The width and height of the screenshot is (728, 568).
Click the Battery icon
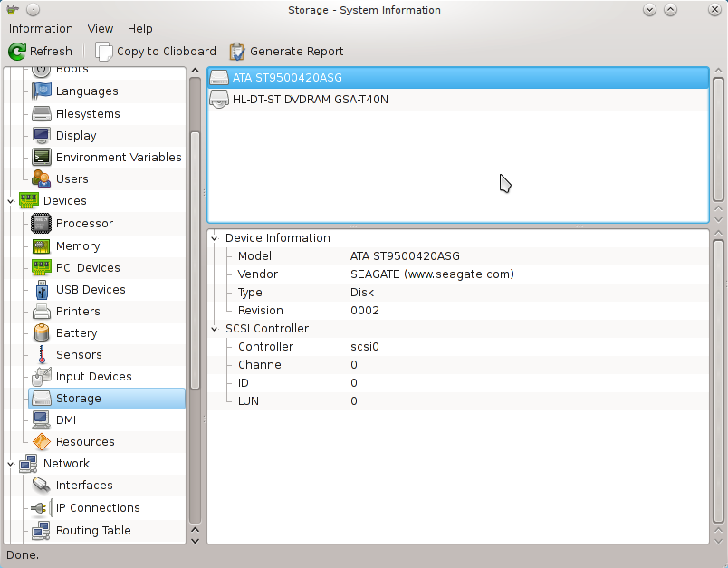click(42, 333)
